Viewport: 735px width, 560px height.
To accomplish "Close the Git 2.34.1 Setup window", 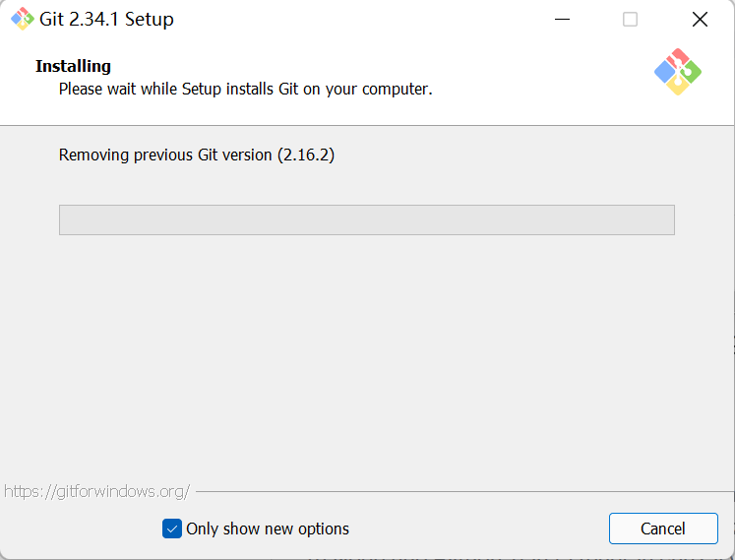I will [700, 20].
